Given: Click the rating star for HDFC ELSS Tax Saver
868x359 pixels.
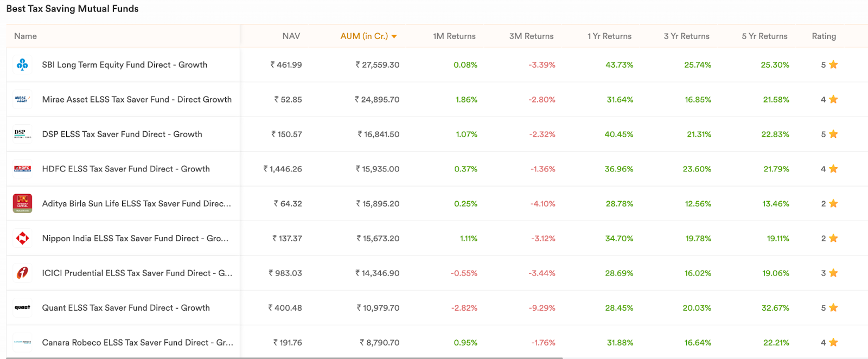Looking at the screenshot, I should (x=833, y=169).
